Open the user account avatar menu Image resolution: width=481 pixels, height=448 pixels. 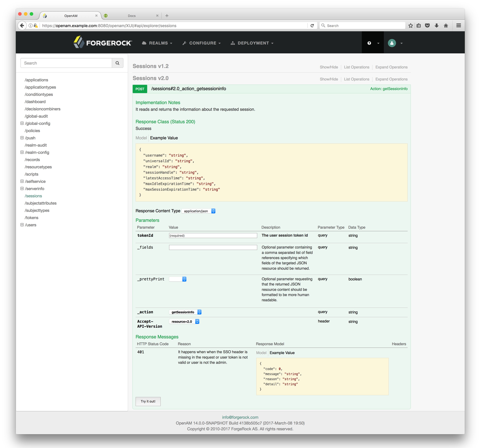392,43
